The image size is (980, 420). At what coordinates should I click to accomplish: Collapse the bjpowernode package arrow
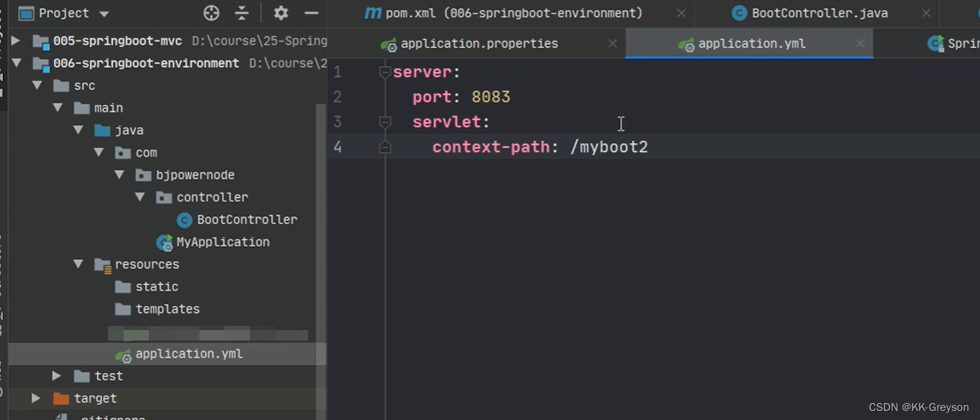pos(119,175)
